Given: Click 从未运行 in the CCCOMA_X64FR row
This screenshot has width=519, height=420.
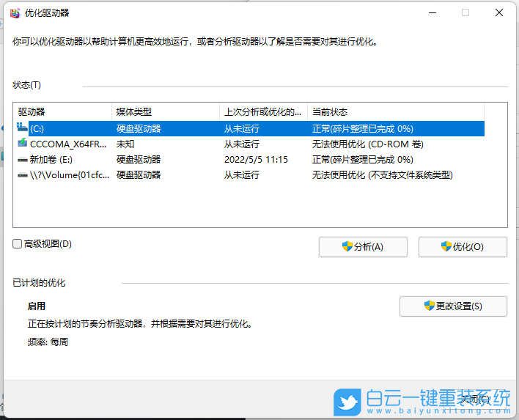Looking at the screenshot, I should 242,144.
